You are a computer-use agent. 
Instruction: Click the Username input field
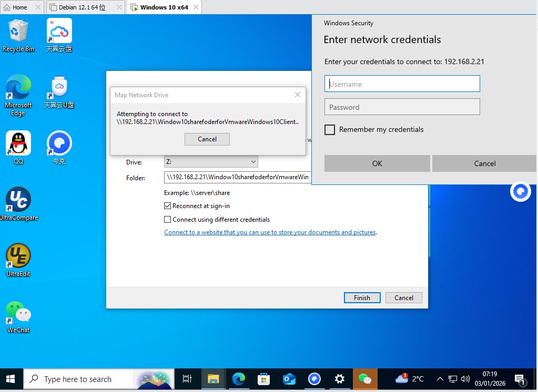pos(402,84)
